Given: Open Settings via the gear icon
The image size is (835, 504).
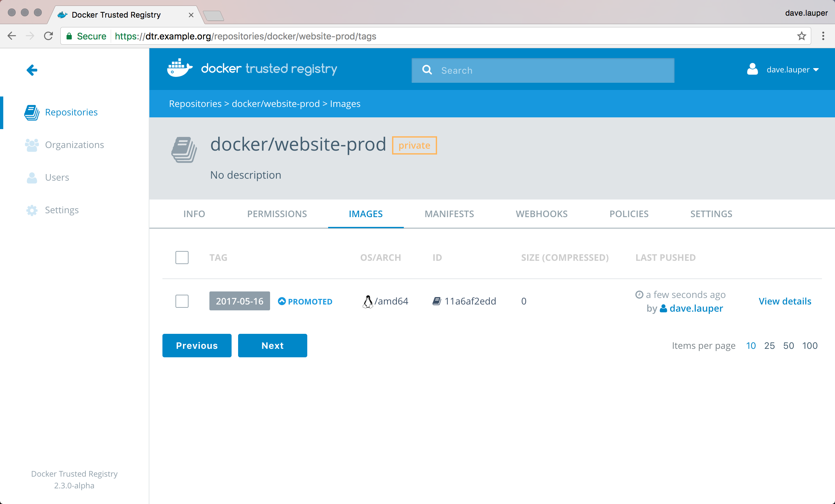Looking at the screenshot, I should coord(32,210).
